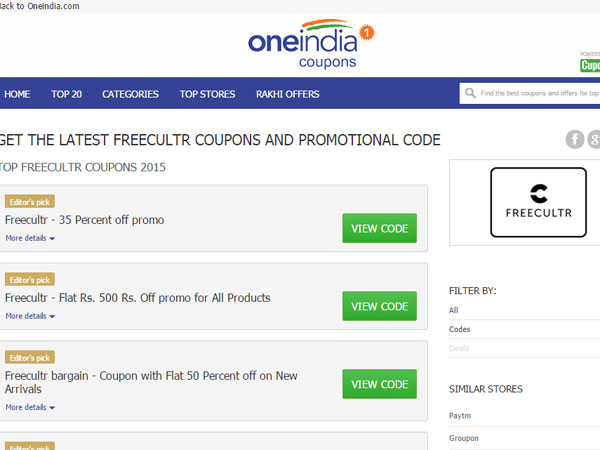Expand More details for Flat Rs. 500 offer
The image size is (600, 450).
(30, 316)
